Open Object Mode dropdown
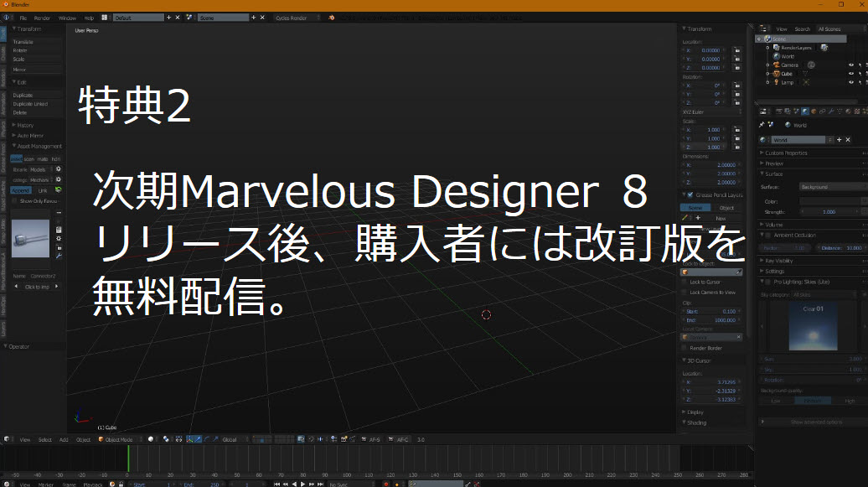The image size is (868, 487). pyautogui.click(x=118, y=439)
